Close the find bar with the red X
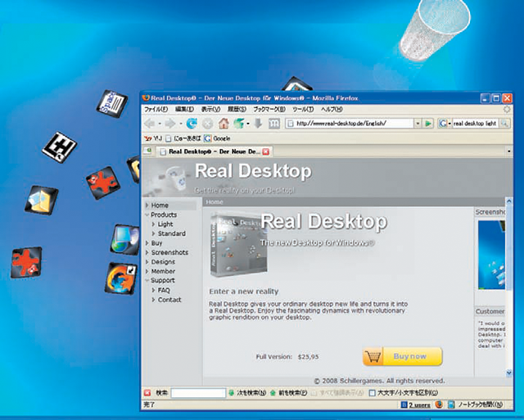This screenshot has height=420, width=524. point(147,393)
